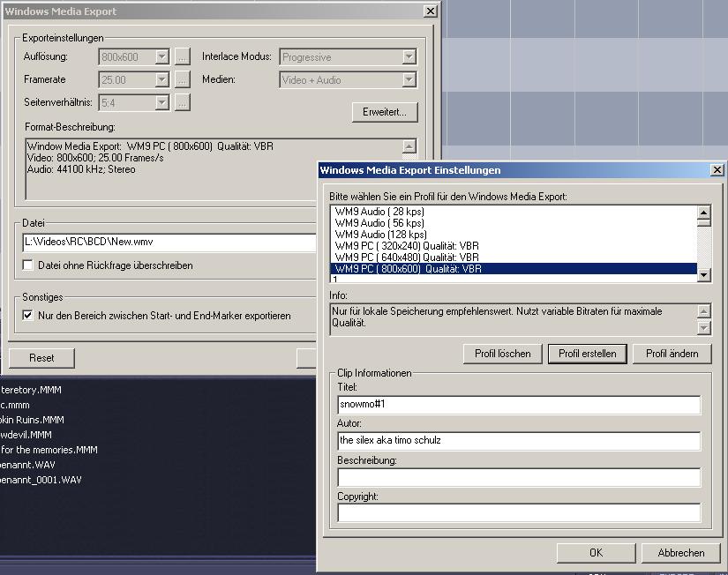Select the WM9 Audio (28 kps) profile
Image resolution: width=728 pixels, height=575 pixels.
(514, 212)
